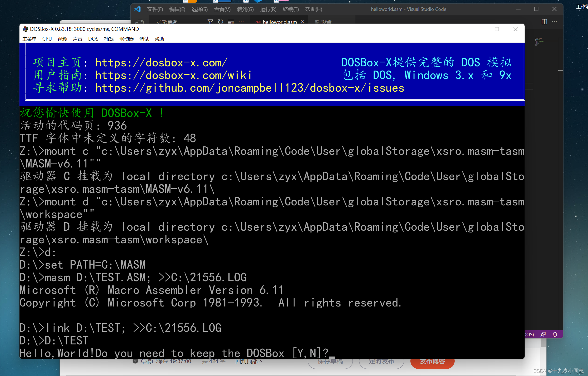The width and height of the screenshot is (588, 376).
Task: Open the editor's ellipsis actions menu
Action: [x=555, y=22]
